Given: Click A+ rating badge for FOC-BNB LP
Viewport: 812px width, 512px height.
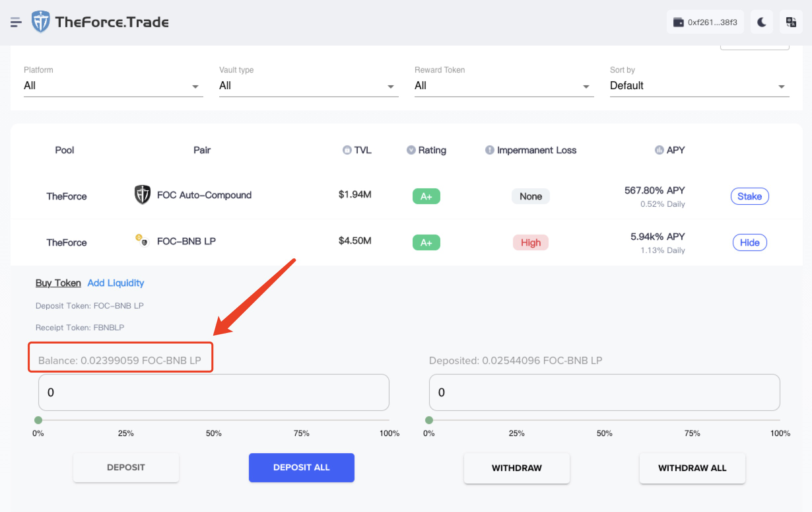Looking at the screenshot, I should [426, 242].
